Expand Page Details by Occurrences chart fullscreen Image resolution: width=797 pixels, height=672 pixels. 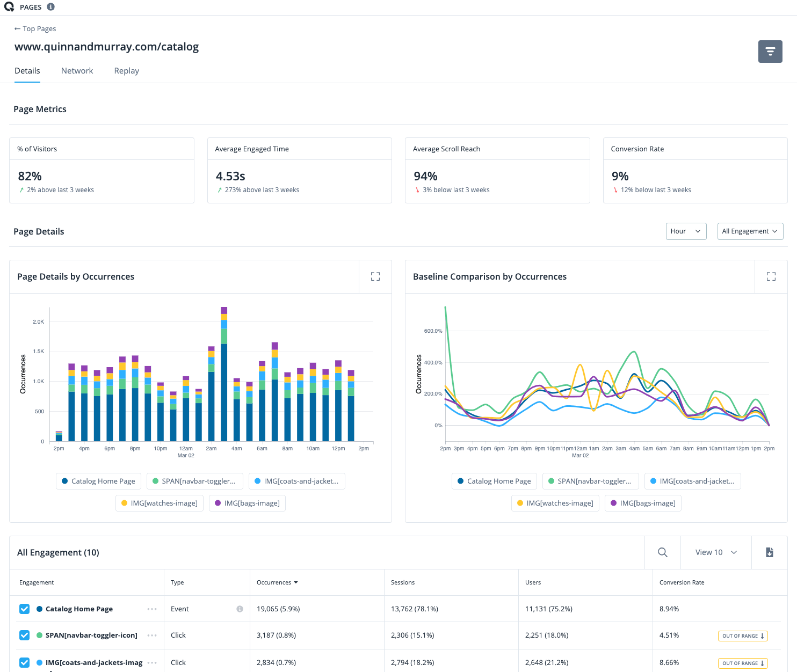(375, 276)
